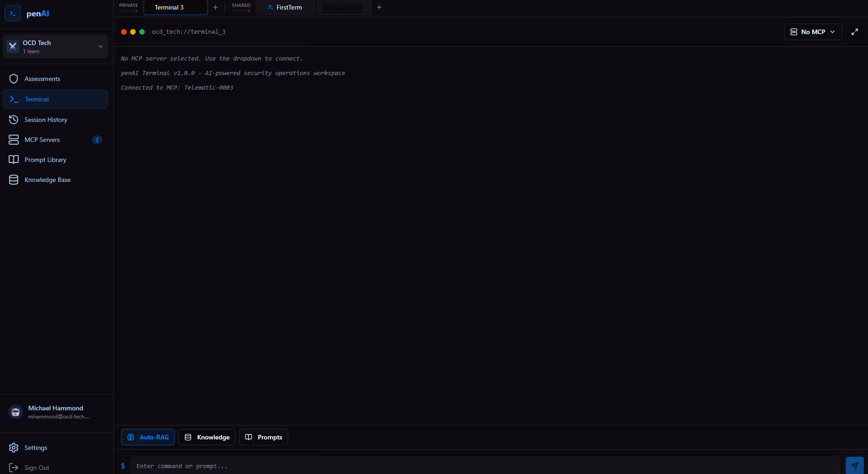Expand the OCD Tech team switcher chevron

click(x=101, y=46)
